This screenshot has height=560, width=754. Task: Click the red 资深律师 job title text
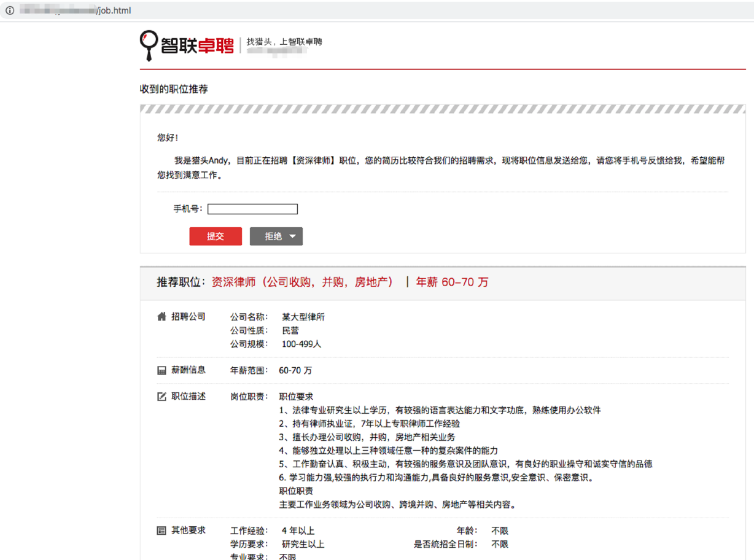[x=302, y=282]
